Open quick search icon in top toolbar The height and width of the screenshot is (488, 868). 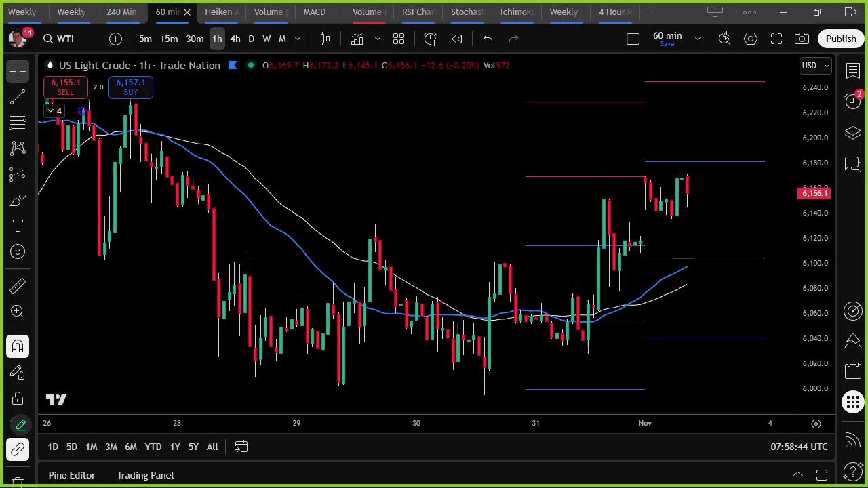725,39
